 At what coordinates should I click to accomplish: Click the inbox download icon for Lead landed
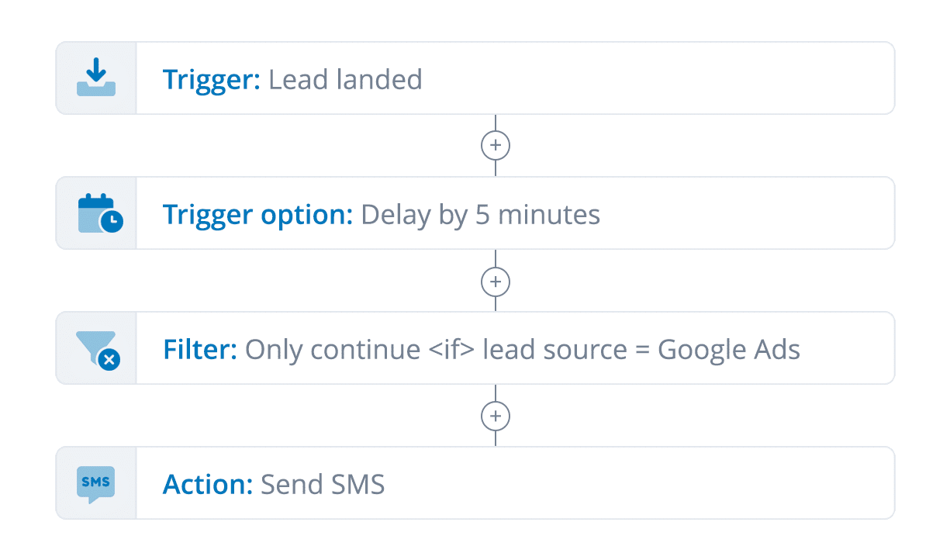pos(96,78)
